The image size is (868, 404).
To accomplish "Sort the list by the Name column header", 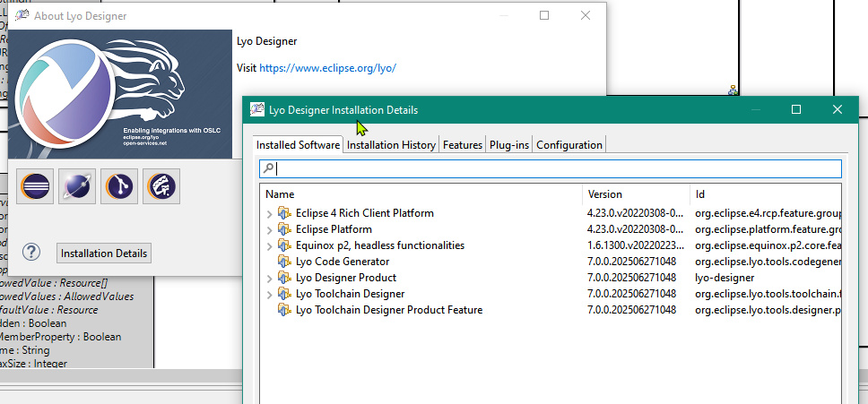I will (x=421, y=194).
